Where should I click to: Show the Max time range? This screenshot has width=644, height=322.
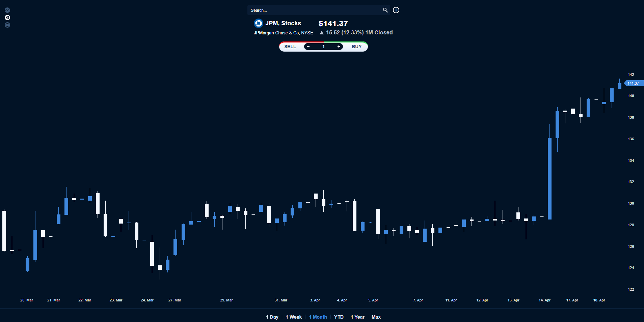pos(376,317)
